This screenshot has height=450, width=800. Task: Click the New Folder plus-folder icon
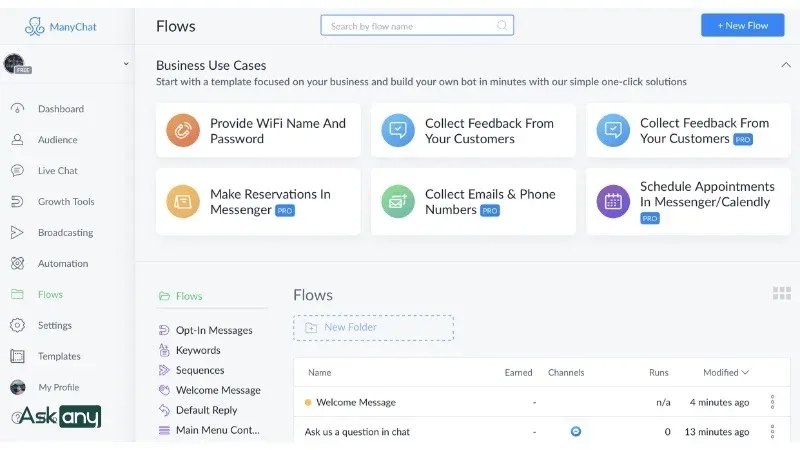click(311, 328)
